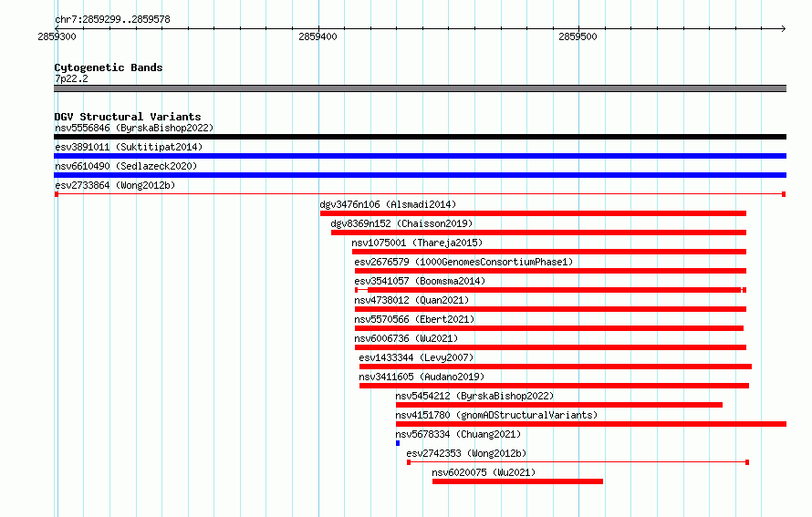The image size is (812, 517).
Task: Click the dgv8369n152 (Chaisson2019) label
Action: (401, 223)
